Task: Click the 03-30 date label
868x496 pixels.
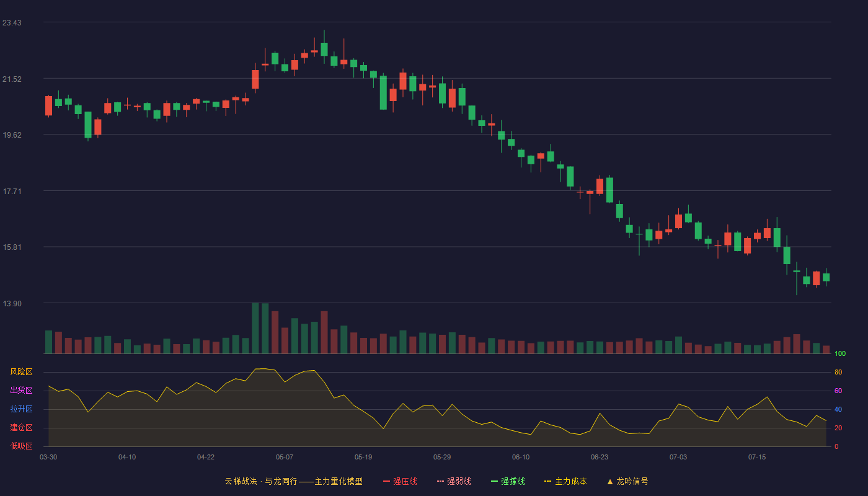Action: click(48, 457)
